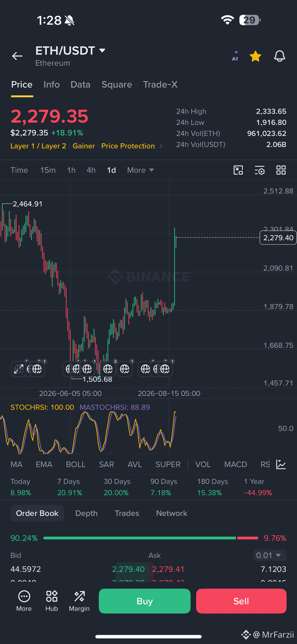297x644 pixels.
Task: Enable the EMA indicator
Action: click(x=44, y=464)
